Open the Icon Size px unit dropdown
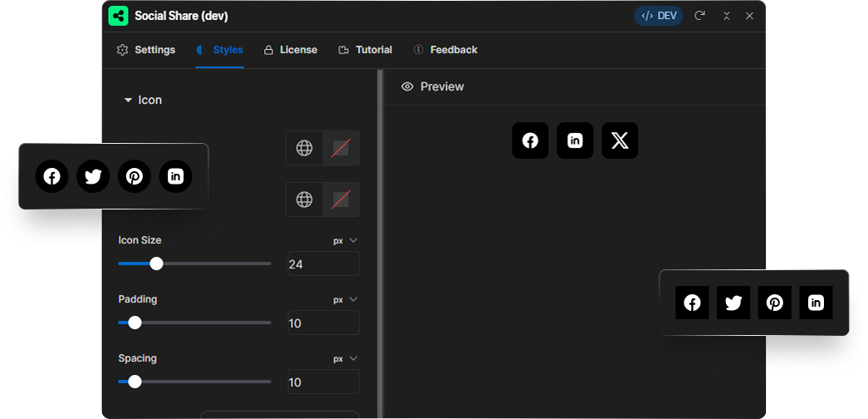Image resolution: width=868 pixels, height=419 pixels. [346, 240]
